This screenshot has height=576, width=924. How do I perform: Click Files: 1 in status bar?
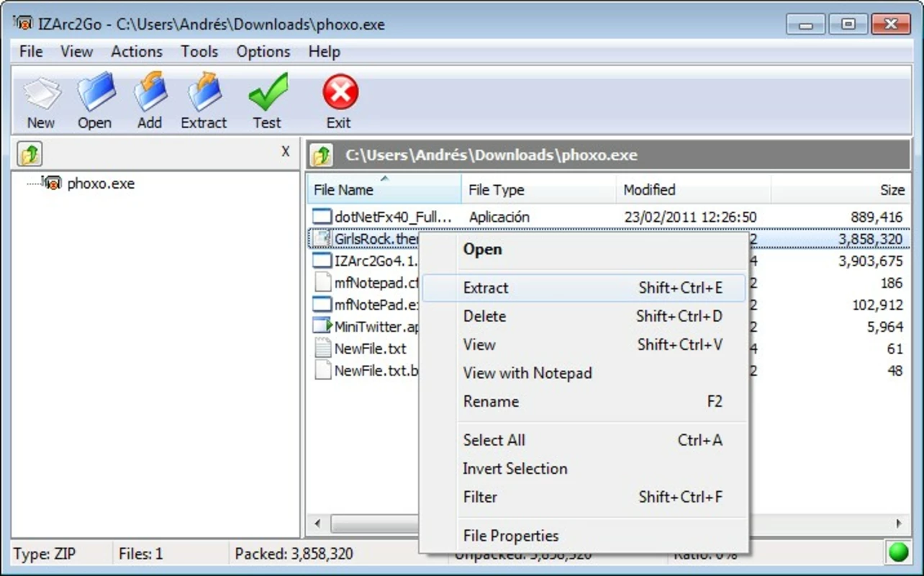[141, 554]
